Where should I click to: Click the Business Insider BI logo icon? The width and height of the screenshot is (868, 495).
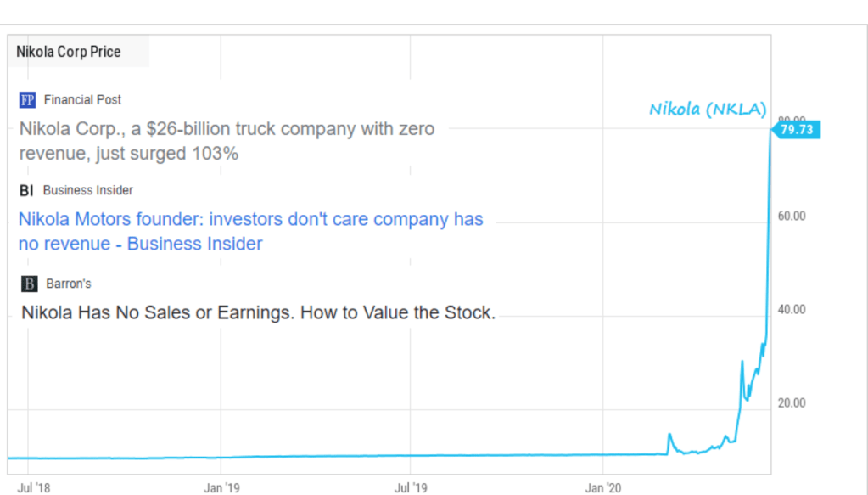coord(26,190)
